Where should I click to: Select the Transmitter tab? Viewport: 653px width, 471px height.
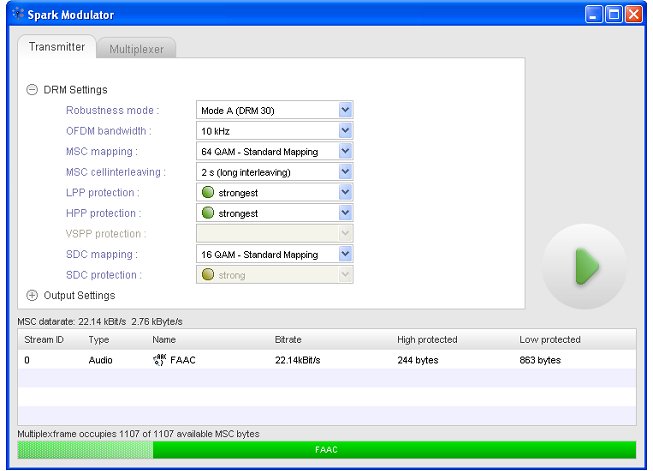click(x=57, y=47)
